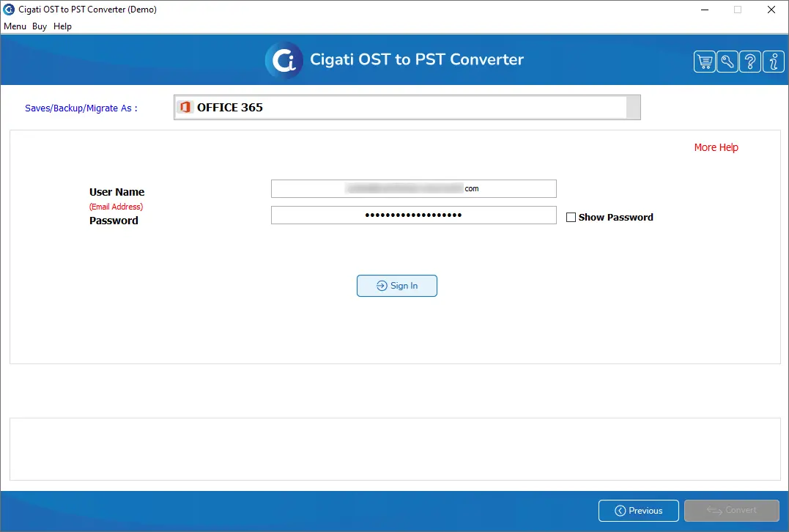
Task: Click the key activation icon
Action: (727, 62)
